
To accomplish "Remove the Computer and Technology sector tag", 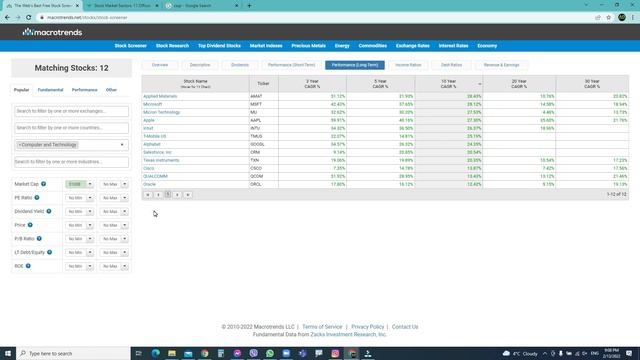I will coord(20,145).
